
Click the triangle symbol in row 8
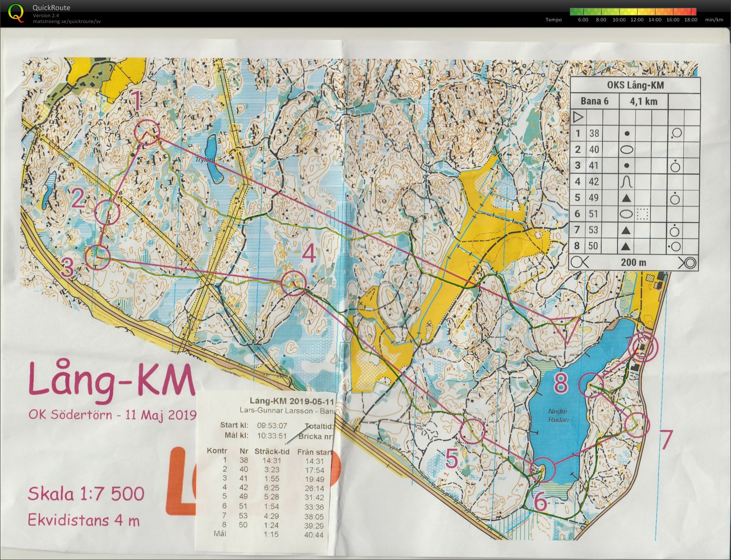[626, 246]
